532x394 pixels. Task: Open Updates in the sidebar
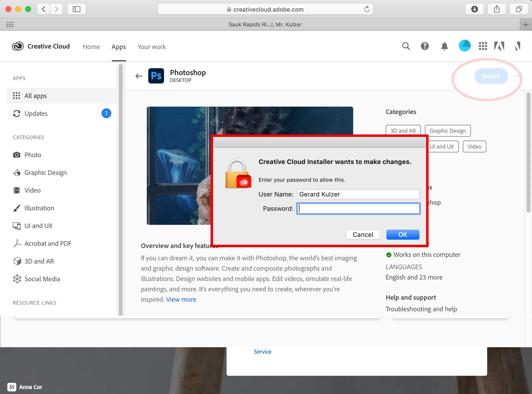62,113
